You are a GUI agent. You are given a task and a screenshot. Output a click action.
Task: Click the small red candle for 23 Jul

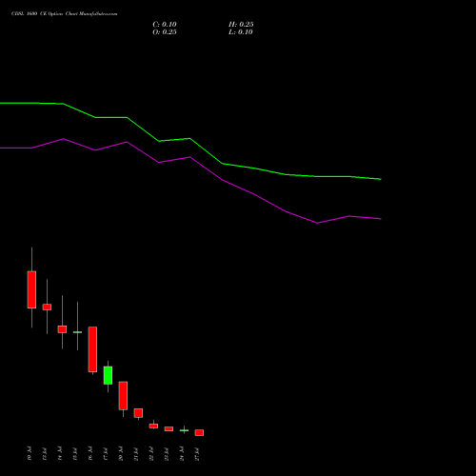click(x=169, y=428)
